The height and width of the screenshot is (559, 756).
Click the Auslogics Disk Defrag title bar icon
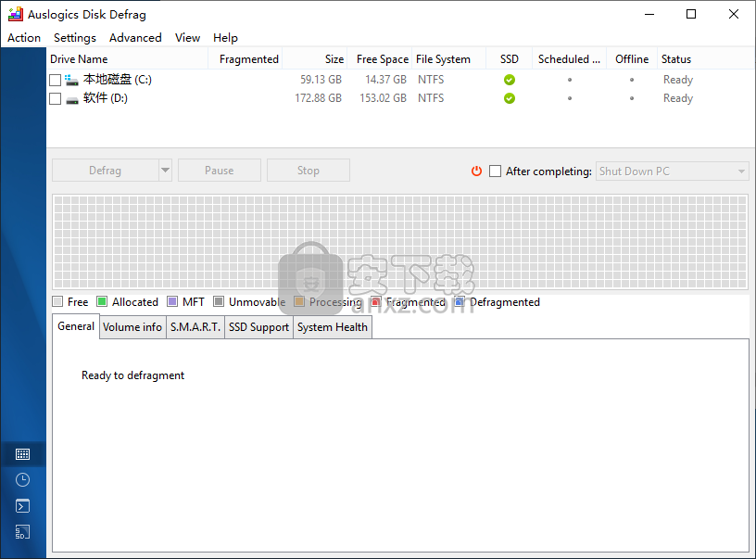(x=16, y=15)
